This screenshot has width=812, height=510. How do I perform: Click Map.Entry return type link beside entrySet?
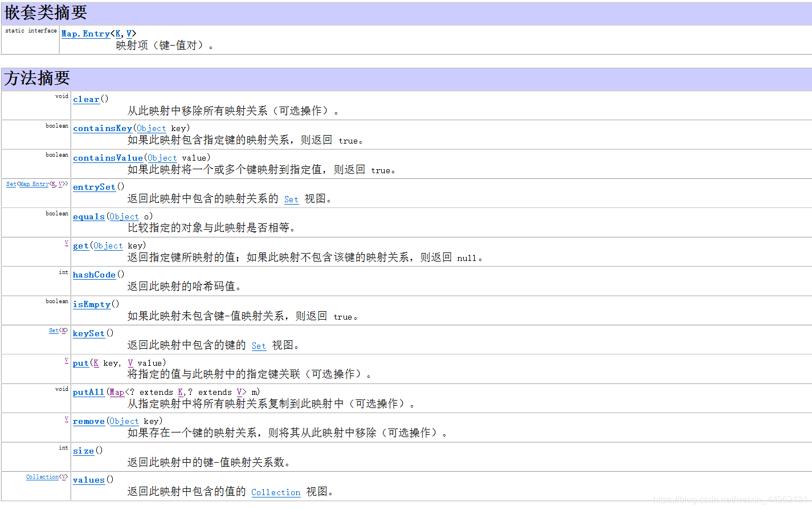pos(34,184)
